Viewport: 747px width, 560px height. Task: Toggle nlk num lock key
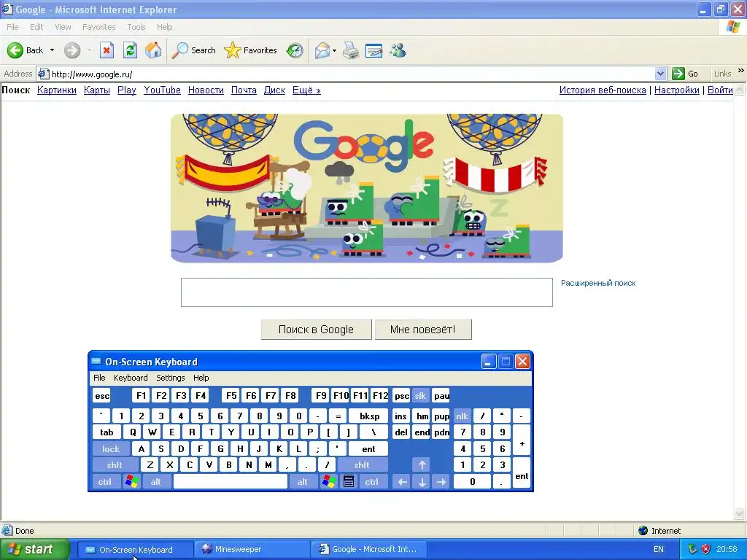point(462,416)
